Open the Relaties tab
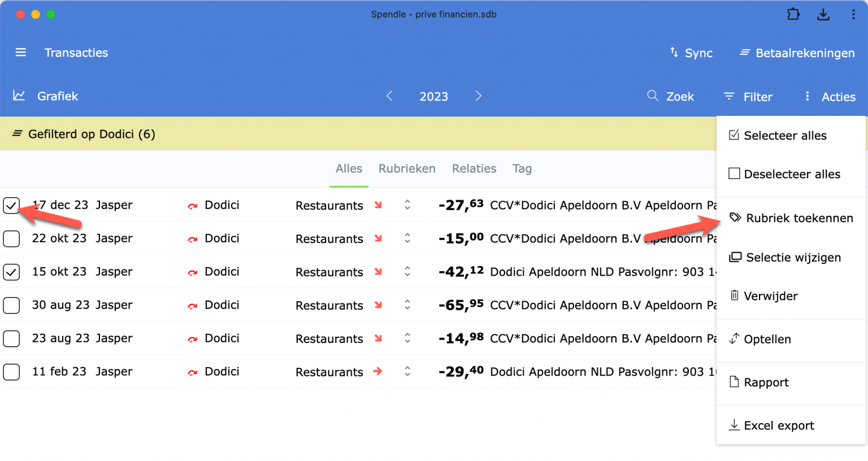The height and width of the screenshot is (461, 868). click(474, 168)
